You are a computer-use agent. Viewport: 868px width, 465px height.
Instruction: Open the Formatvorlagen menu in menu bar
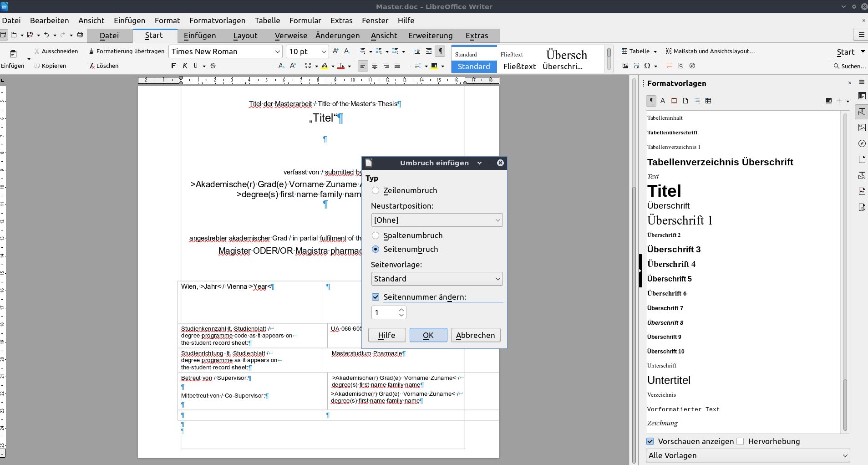point(217,20)
